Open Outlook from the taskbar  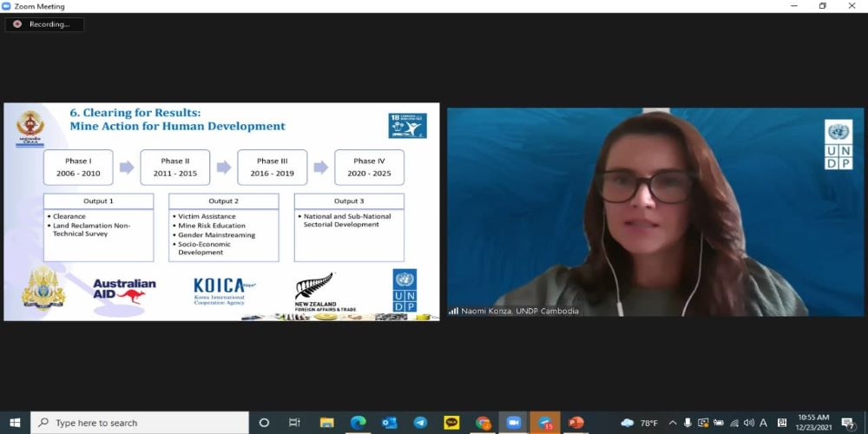[389, 423]
